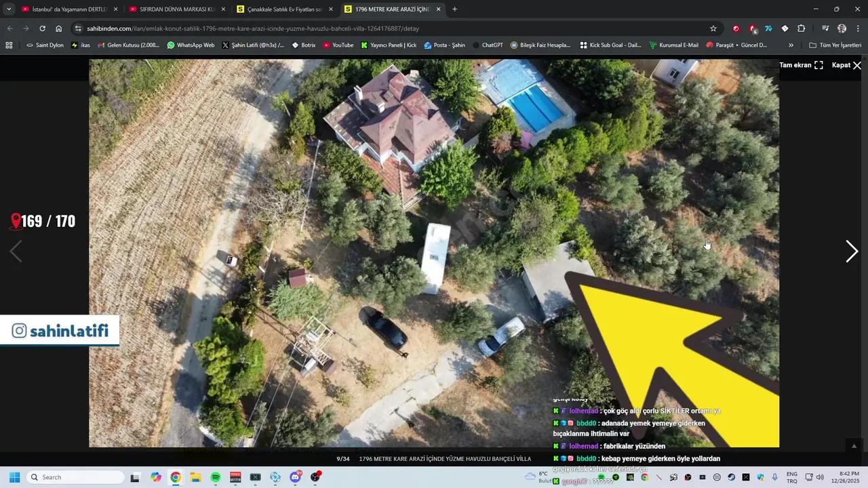The image size is (868, 488).
Task: Open the Chrome profile avatar
Action: point(842,28)
